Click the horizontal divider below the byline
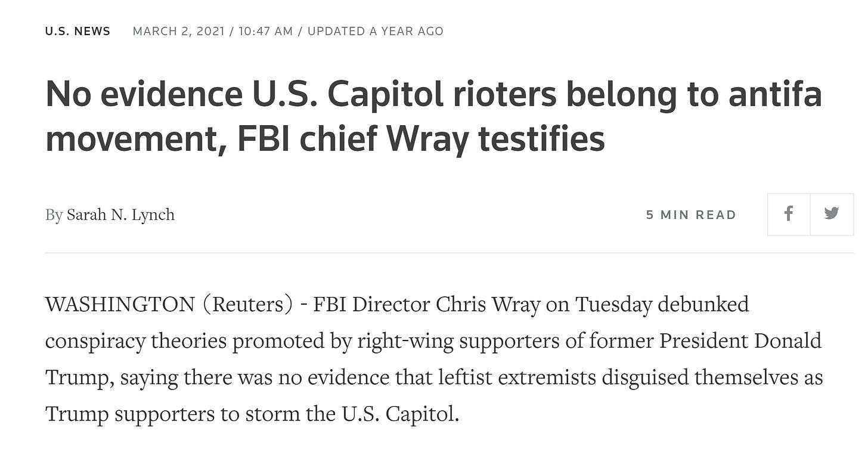868x452 pixels. click(x=449, y=253)
